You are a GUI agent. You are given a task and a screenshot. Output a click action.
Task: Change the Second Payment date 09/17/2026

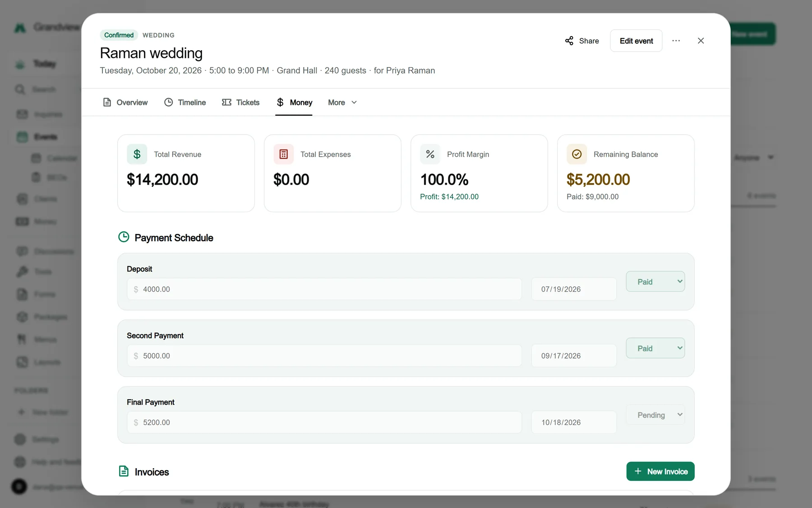point(574,356)
